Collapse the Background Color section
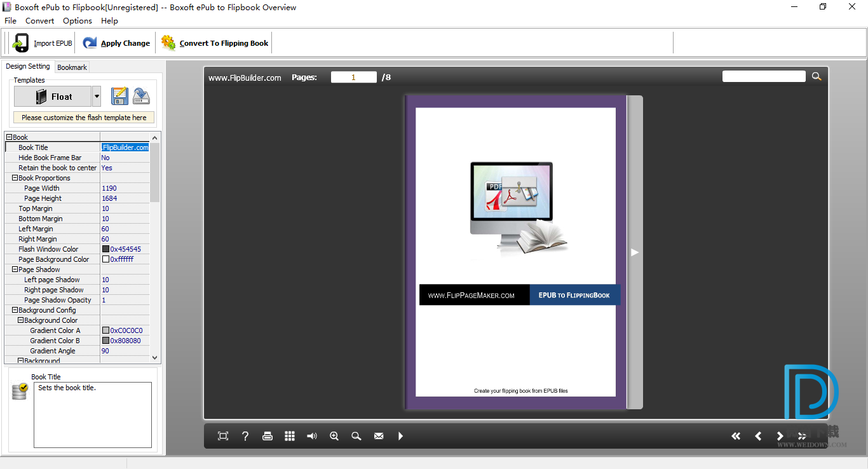868x469 pixels. [20, 320]
